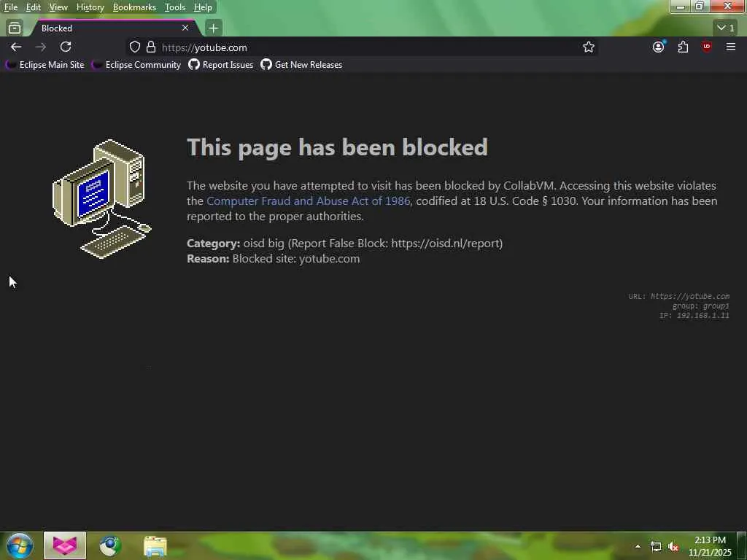Open the uBlock Origin extension icon

point(706,47)
